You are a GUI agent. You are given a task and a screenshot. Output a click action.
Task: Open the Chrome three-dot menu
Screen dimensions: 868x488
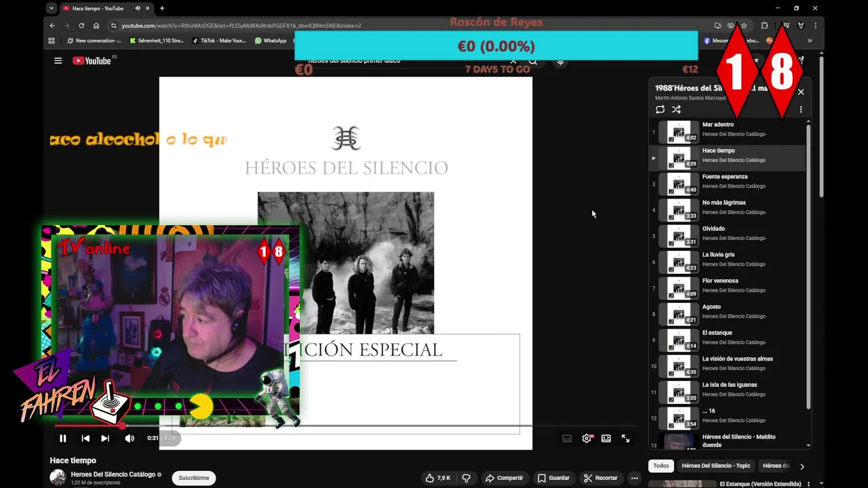point(815,26)
